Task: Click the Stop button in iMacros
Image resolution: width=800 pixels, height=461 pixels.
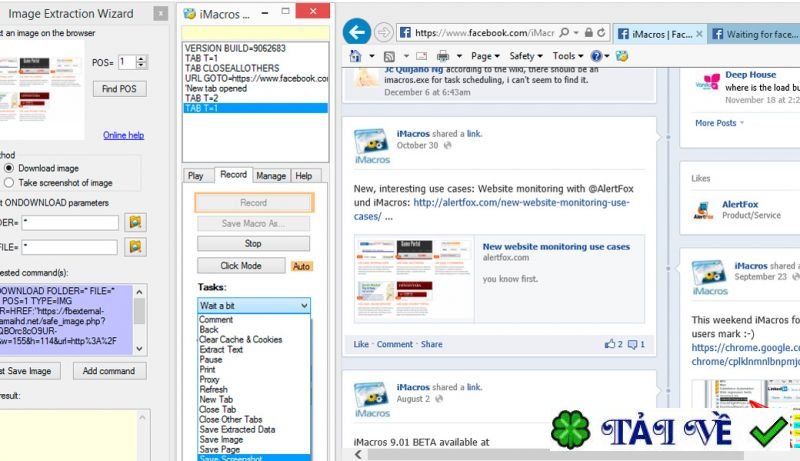Action: tap(253, 244)
